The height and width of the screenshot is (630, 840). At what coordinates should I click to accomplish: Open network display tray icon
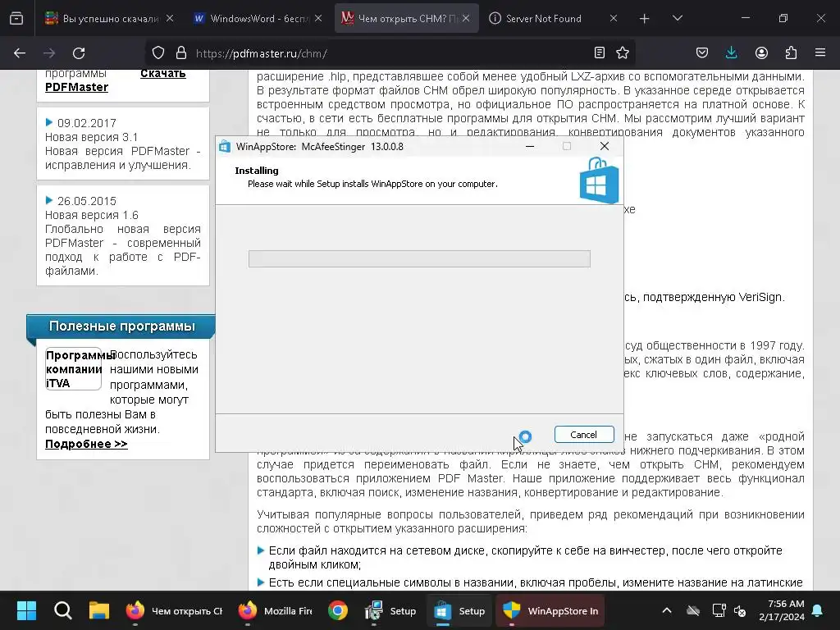click(719, 610)
